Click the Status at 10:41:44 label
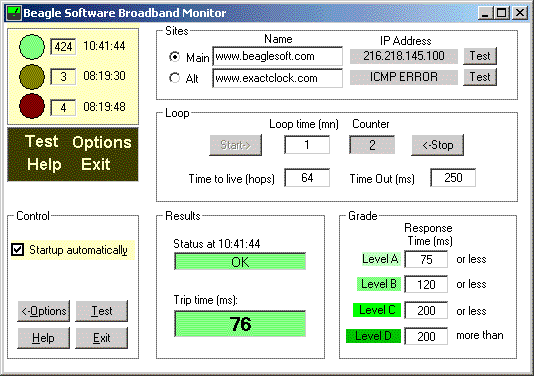Image resolution: width=534 pixels, height=376 pixels. (217, 244)
